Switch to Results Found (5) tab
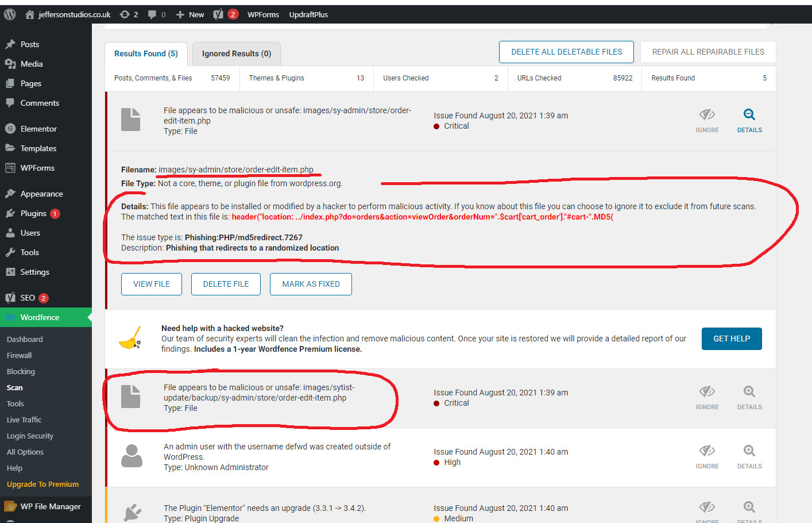The image size is (812, 523). coord(146,53)
